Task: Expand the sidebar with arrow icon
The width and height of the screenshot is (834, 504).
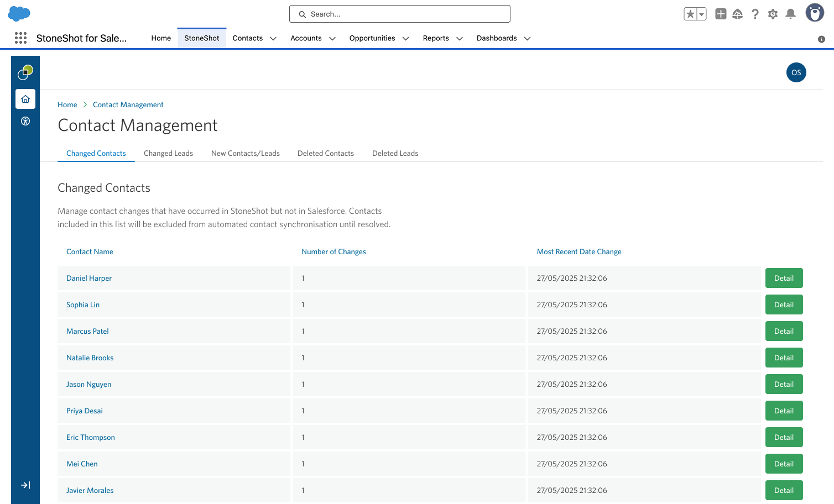Action: 25,485
